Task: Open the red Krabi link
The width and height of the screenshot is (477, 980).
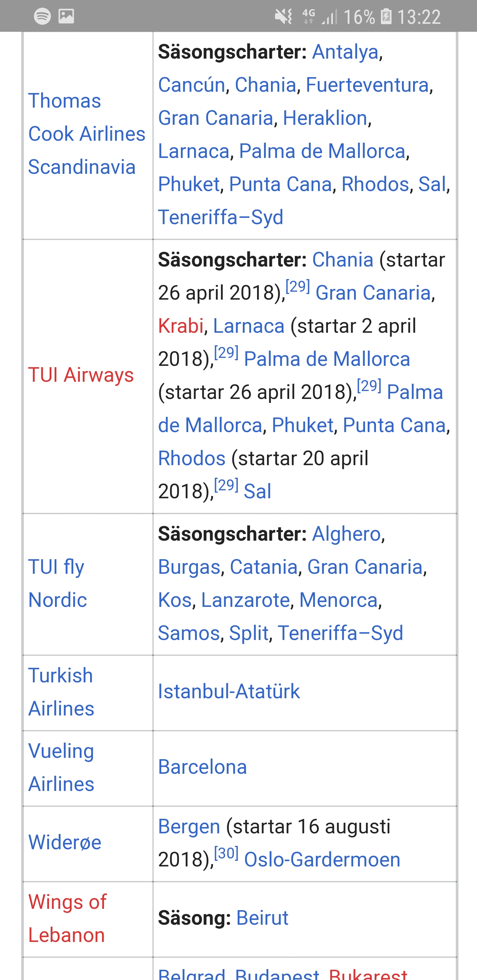Action: pos(181,326)
